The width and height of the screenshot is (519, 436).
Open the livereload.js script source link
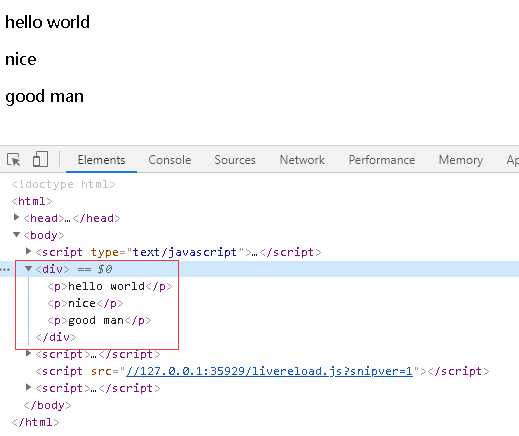[x=269, y=371]
